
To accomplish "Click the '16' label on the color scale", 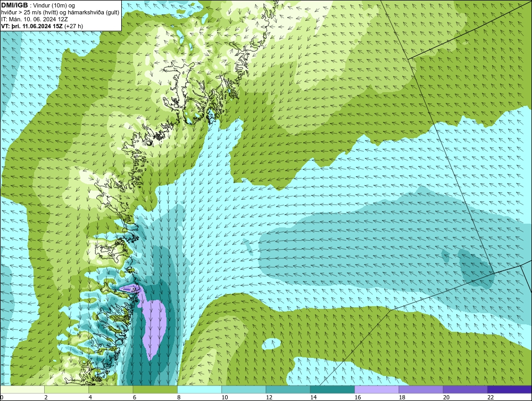I will pos(358,397).
